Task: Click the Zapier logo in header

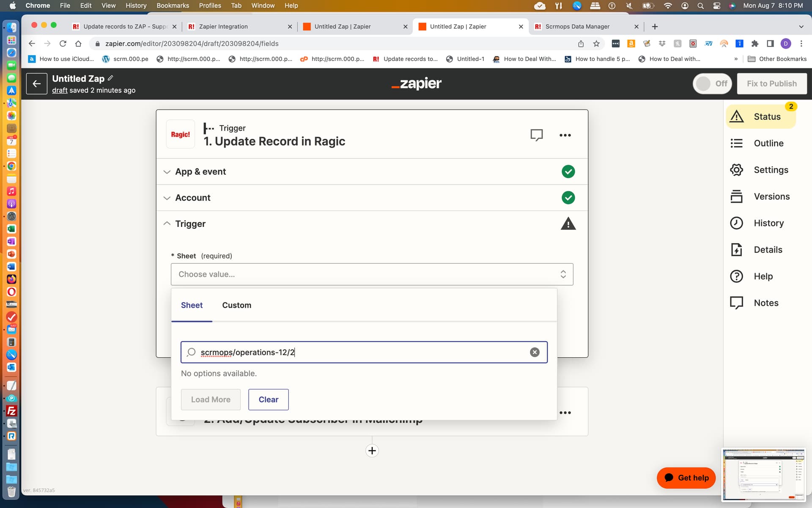Action: (417, 84)
